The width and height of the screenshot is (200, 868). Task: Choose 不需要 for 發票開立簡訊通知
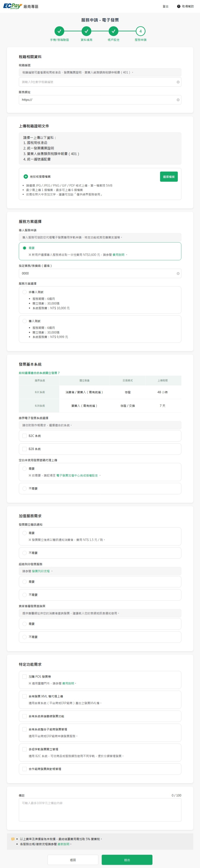25,553
